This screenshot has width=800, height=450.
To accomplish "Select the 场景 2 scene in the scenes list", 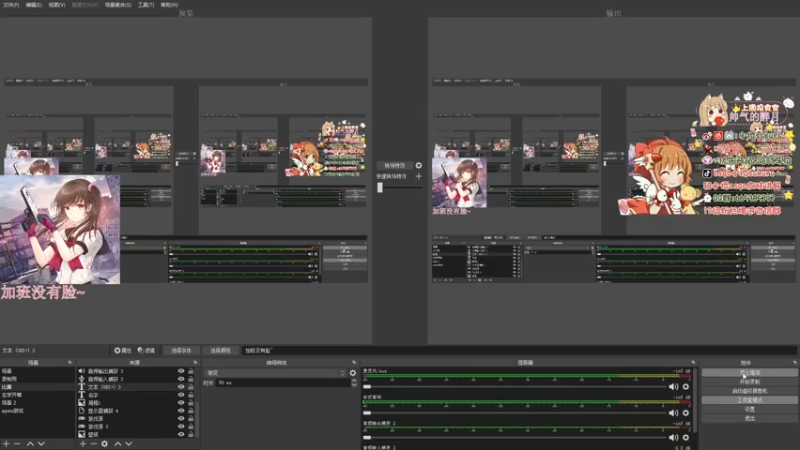I will pyautogui.click(x=37, y=403).
